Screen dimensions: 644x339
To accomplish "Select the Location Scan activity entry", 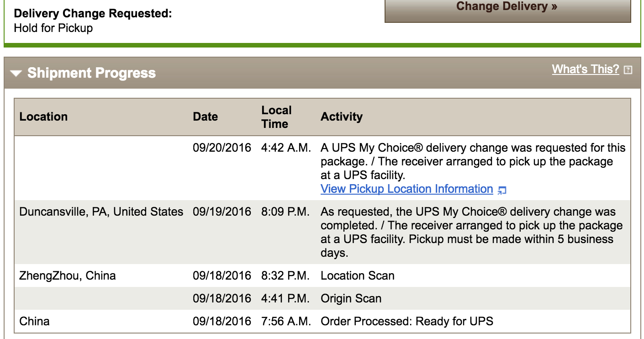I will coord(358,276).
